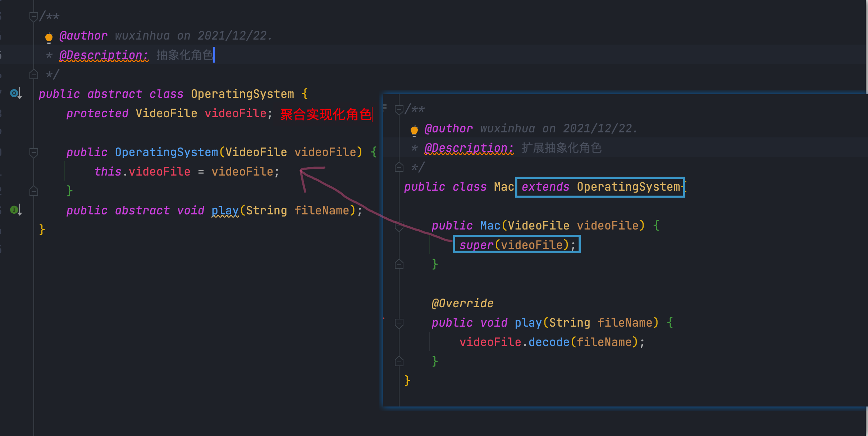This screenshot has height=436, width=868.
Task: Fold the Mac class Javadoc comment
Action: (399, 109)
